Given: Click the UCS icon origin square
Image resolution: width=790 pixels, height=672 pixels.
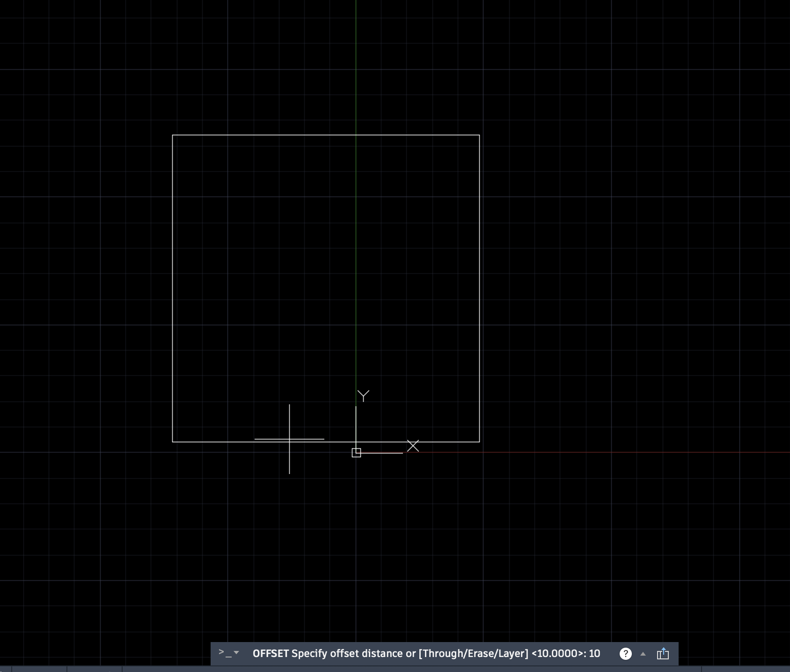Looking at the screenshot, I should click(356, 453).
